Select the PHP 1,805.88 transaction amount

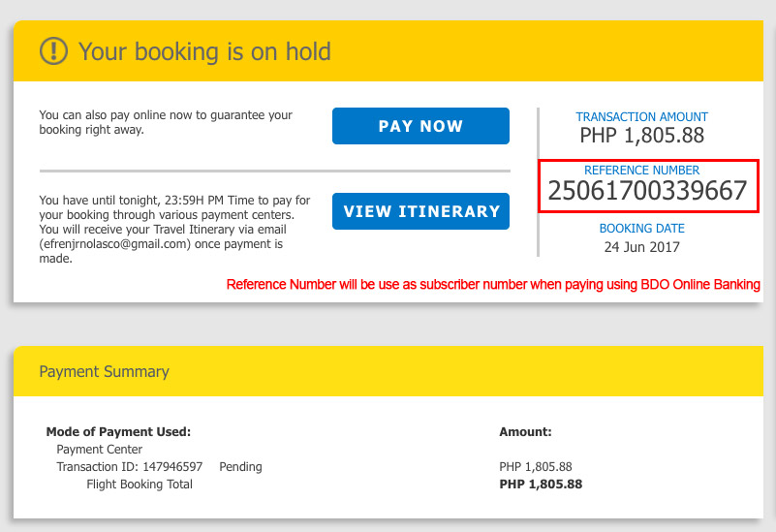[x=642, y=135]
